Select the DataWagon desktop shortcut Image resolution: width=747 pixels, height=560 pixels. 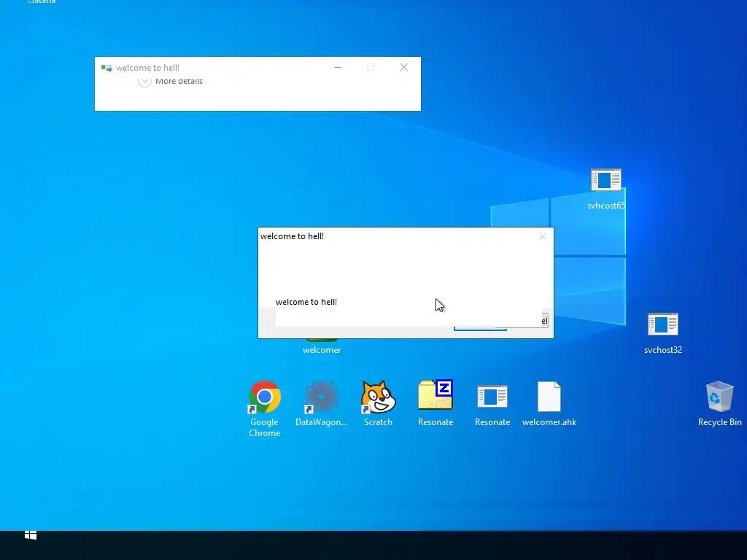[x=321, y=402]
